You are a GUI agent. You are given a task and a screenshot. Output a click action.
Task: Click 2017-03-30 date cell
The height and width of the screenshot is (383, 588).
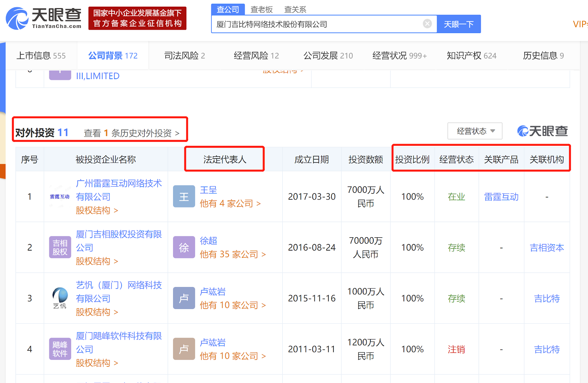(312, 196)
